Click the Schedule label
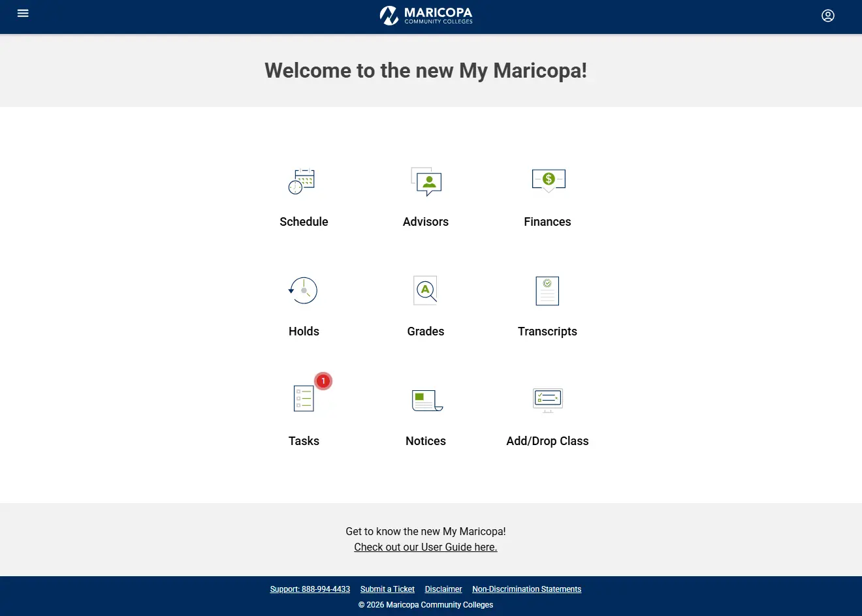The height and width of the screenshot is (616, 862). tap(304, 222)
